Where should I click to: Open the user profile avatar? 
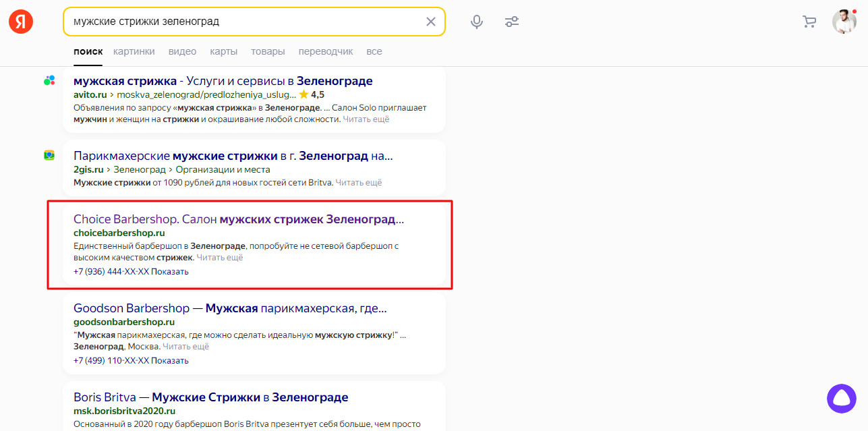tap(844, 22)
